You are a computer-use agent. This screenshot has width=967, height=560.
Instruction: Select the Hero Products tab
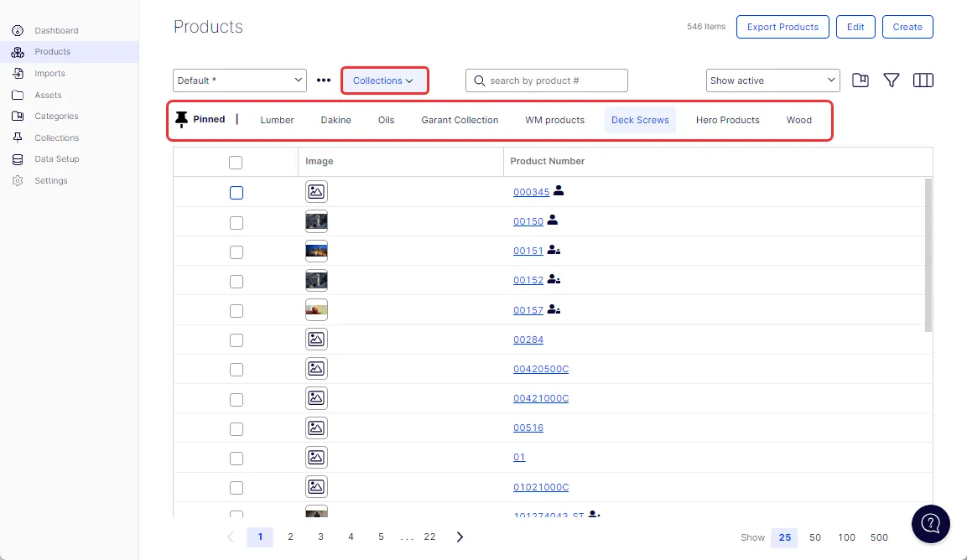tap(728, 120)
